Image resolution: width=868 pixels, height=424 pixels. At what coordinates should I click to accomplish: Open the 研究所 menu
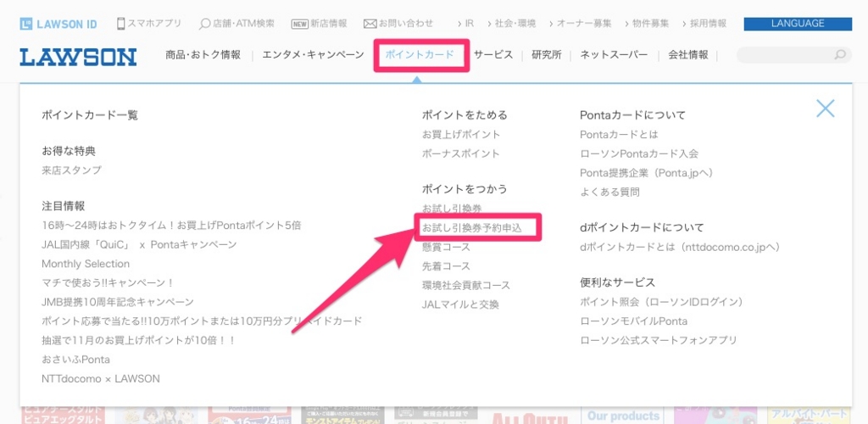click(x=547, y=55)
